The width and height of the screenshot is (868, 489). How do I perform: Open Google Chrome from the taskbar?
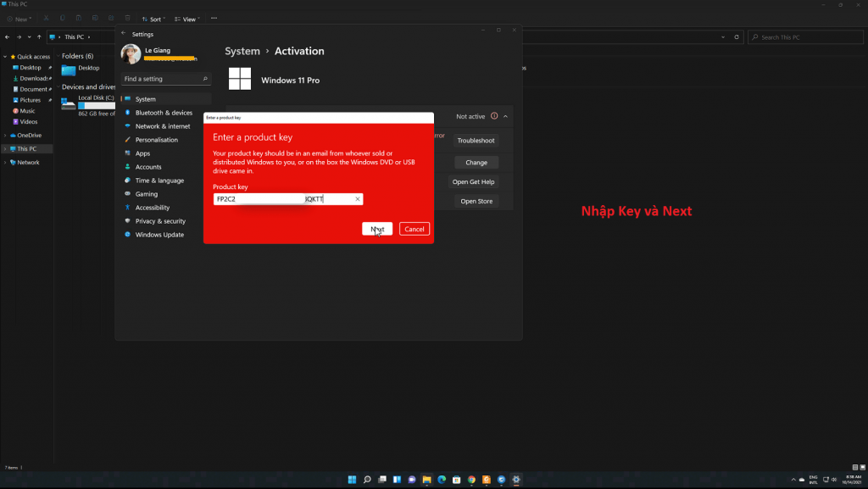pyautogui.click(x=471, y=479)
